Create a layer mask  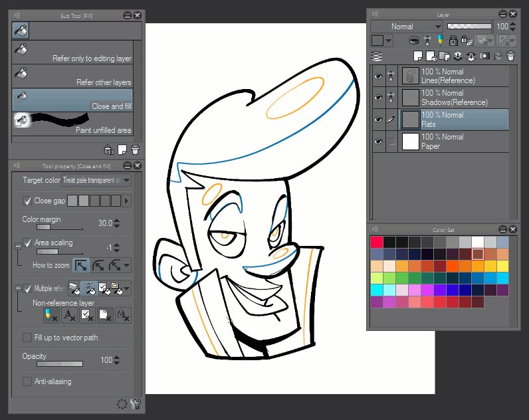point(484,56)
